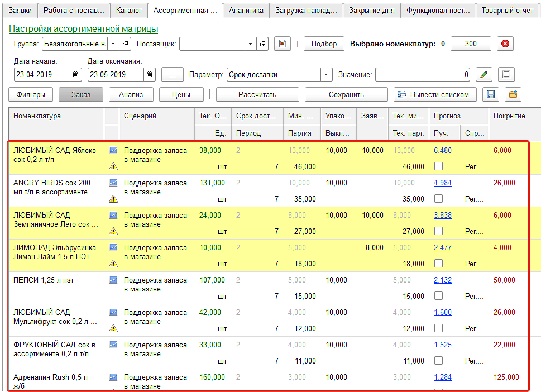Click warning icon for Земляничное Лето row
Image resolution: width=541 pixels, height=392 pixels.
coord(113,232)
